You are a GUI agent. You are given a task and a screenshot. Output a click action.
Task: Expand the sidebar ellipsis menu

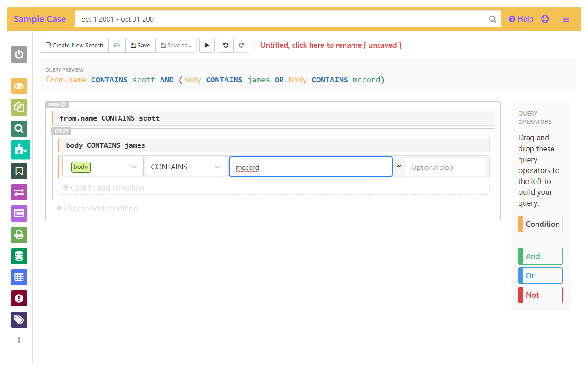point(19,340)
